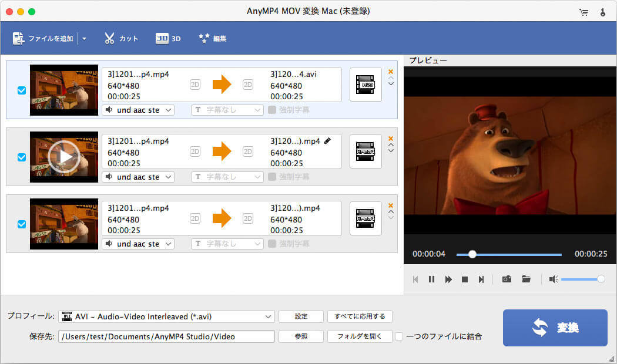Toggle forced subtitles checkbox on second file
Screen dimensions: 617x364
(272, 177)
